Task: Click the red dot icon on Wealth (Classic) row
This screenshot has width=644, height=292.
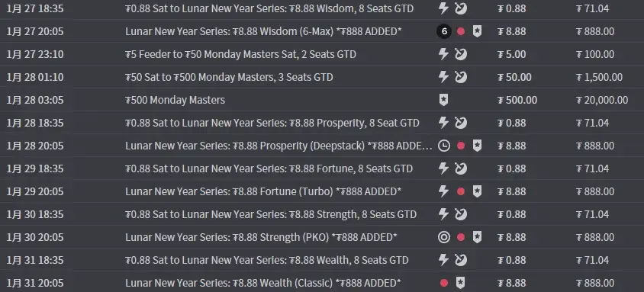Action: tap(443, 283)
